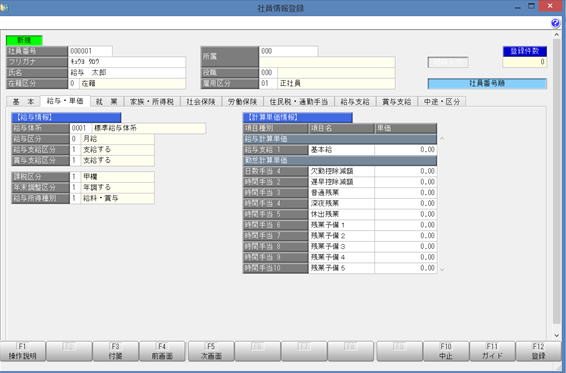566x373 pixels.
Task: Click the 給与支給区分 code field
Action: coord(75,149)
